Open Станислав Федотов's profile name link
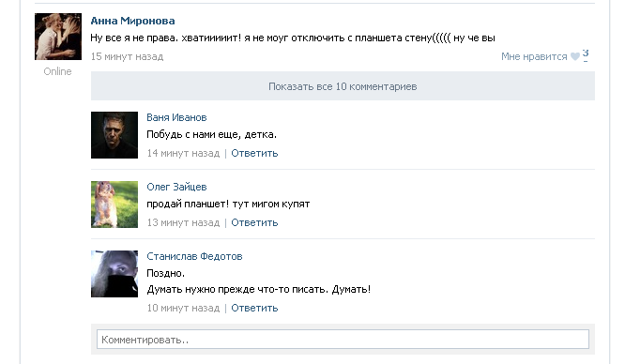This screenshot has width=625, height=364. click(x=194, y=256)
